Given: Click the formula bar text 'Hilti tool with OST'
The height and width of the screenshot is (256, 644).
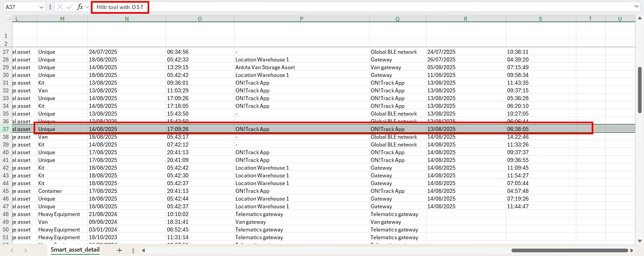Looking at the screenshot, I should tap(120, 7).
